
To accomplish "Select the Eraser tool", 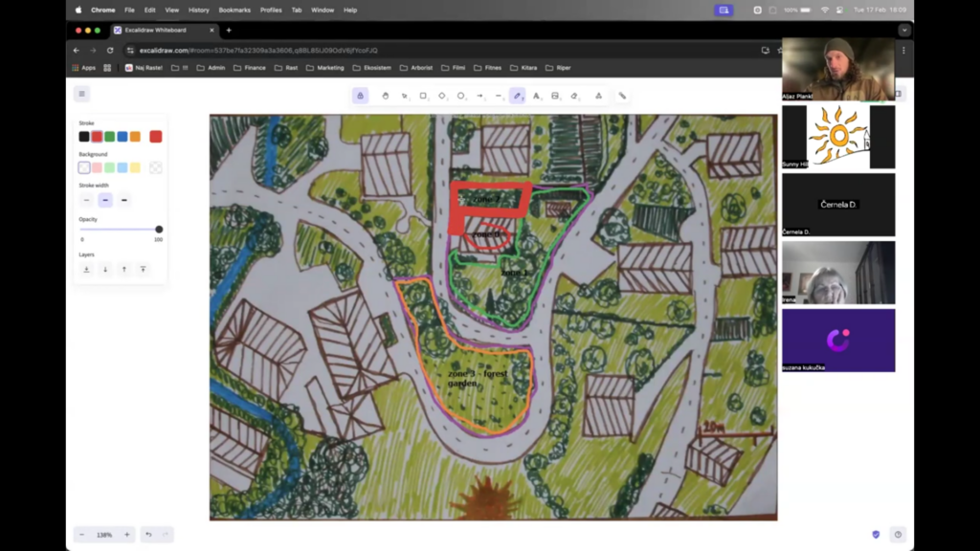I will [574, 96].
